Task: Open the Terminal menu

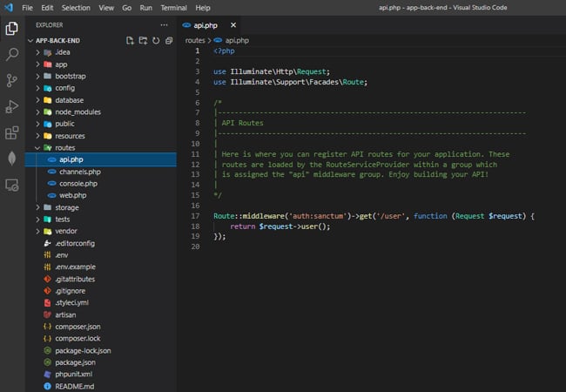Action: [x=173, y=8]
